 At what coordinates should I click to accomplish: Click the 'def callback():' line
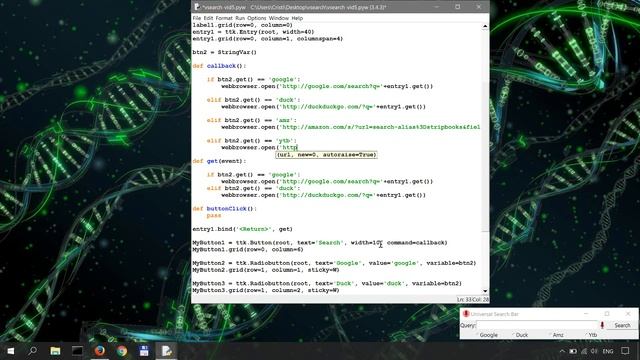pyautogui.click(x=219, y=66)
